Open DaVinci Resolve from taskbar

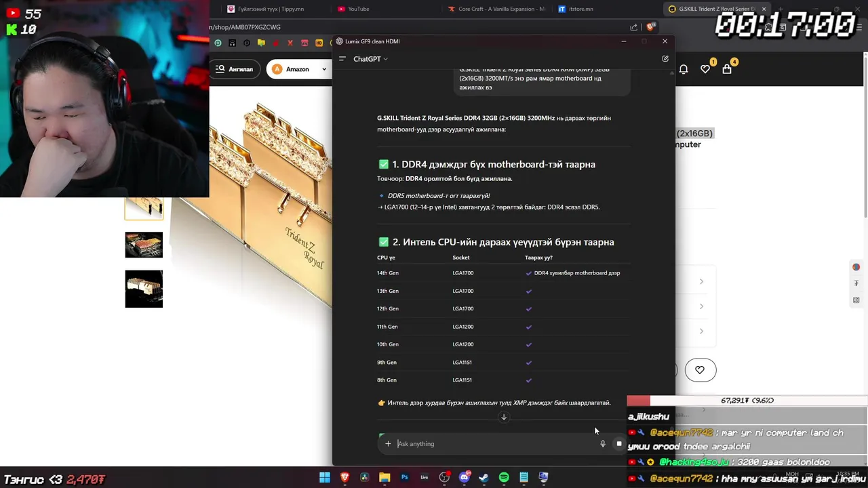[x=365, y=477]
